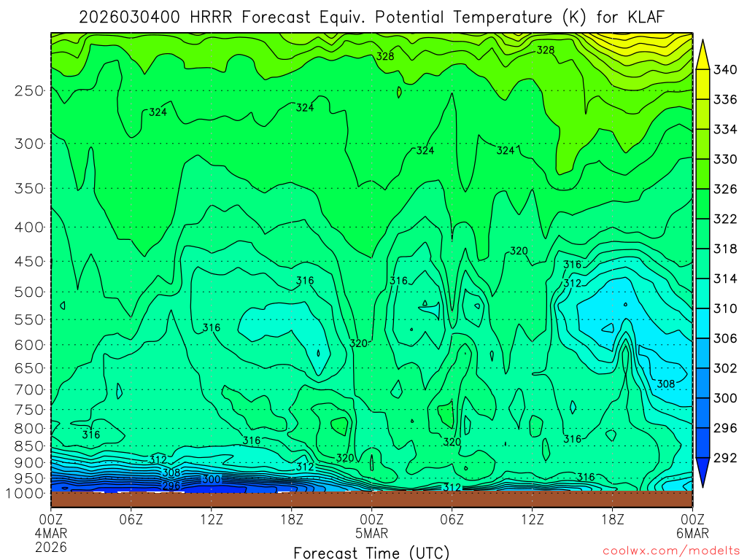Image resolution: width=747 pixels, height=560 pixels.
Task: Pick the color band between 296 and 300
Action: click(703, 413)
